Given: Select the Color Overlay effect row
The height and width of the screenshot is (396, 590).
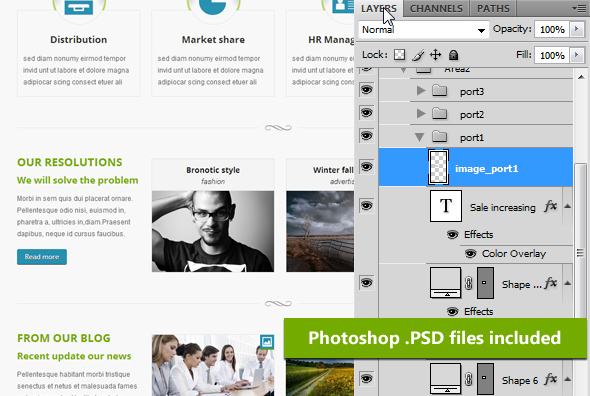Looking at the screenshot, I should click(514, 254).
